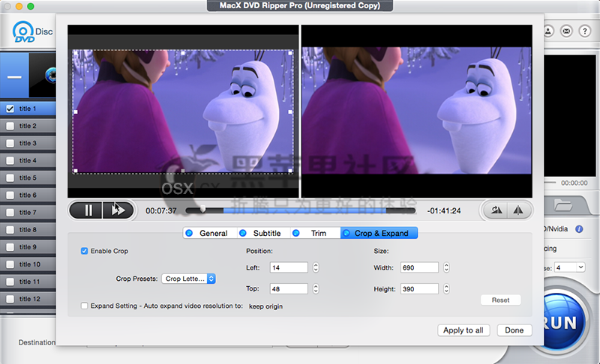Click the crop box bottom-left handle

click(x=76, y=171)
